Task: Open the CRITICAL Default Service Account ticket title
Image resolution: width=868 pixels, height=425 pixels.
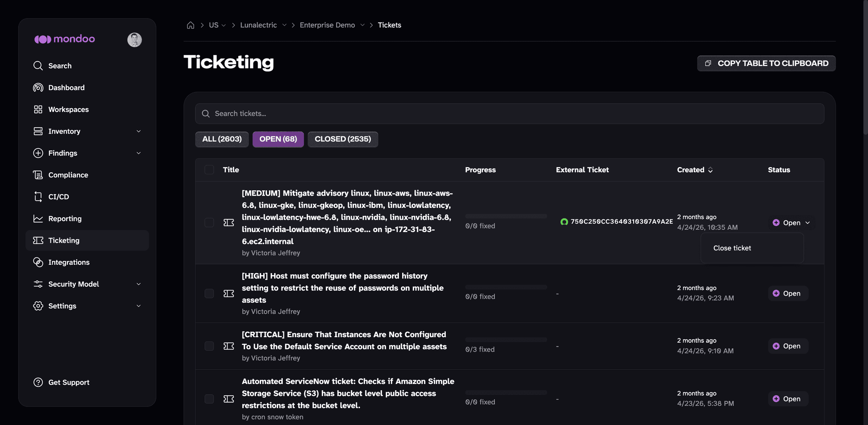Action: 344,341
